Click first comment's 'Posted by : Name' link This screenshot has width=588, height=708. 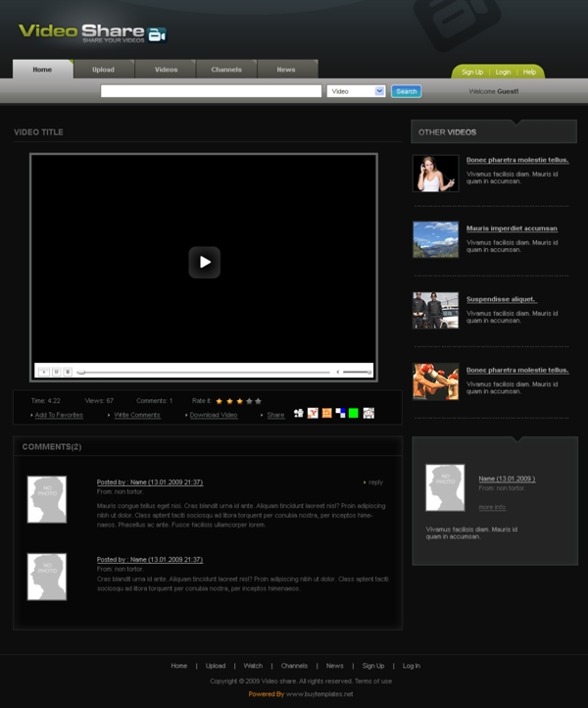[x=150, y=482]
